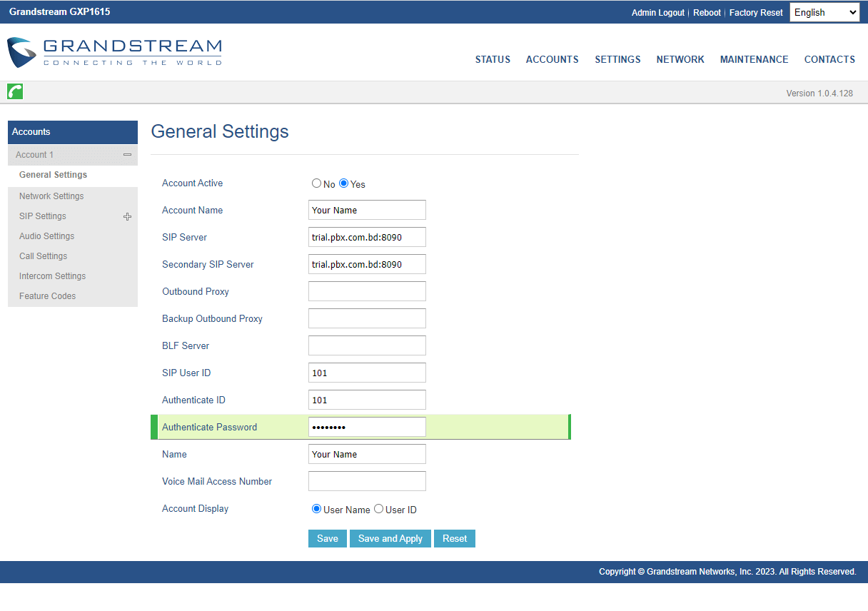Viewport: 868px width, 611px height.
Task: Reboot the phone using the Reboot link
Action: coord(707,12)
